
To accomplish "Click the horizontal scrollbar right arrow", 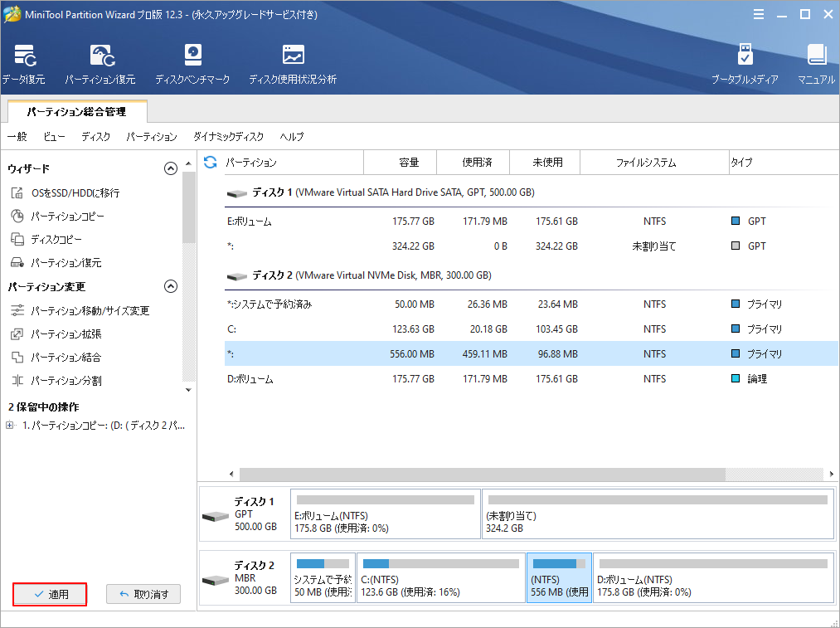I will (x=832, y=474).
